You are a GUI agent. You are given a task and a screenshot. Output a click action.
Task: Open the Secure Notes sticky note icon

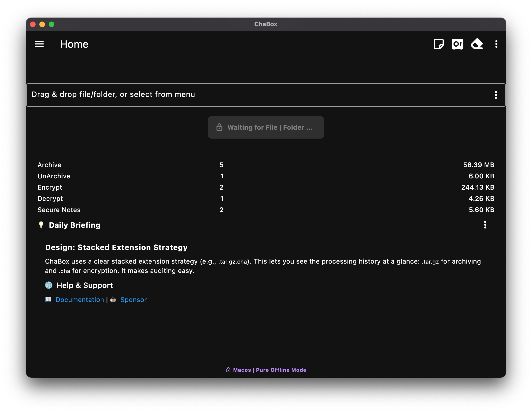click(439, 44)
